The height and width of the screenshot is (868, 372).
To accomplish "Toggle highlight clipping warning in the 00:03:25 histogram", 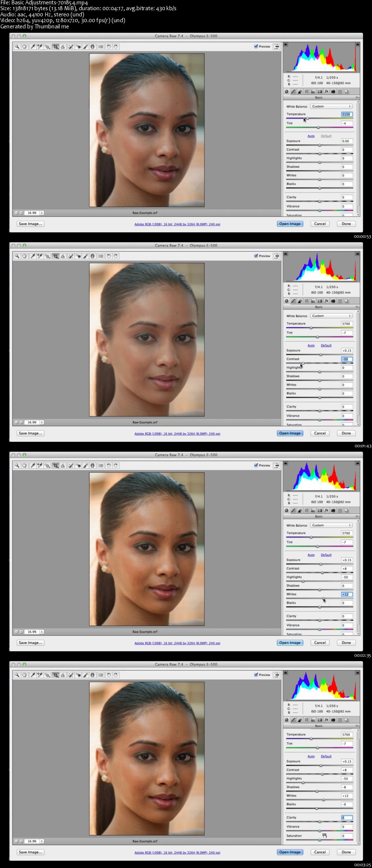I will [357, 673].
